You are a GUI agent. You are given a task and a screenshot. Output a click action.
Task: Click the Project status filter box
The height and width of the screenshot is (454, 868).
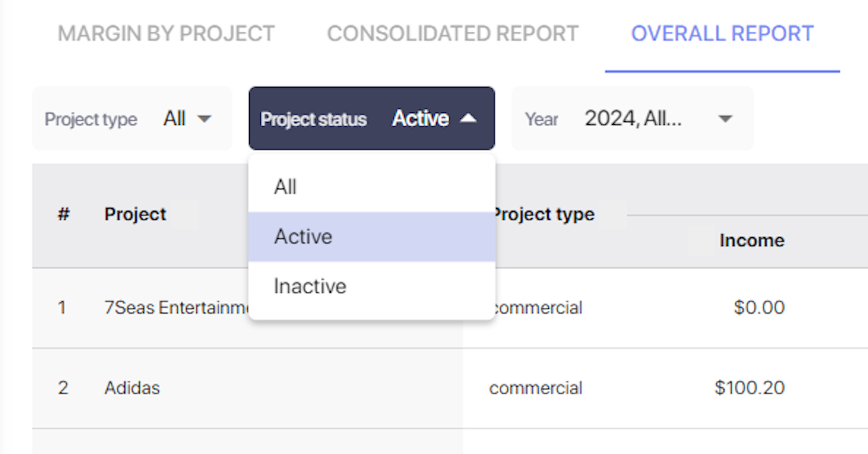pyautogui.click(x=371, y=118)
